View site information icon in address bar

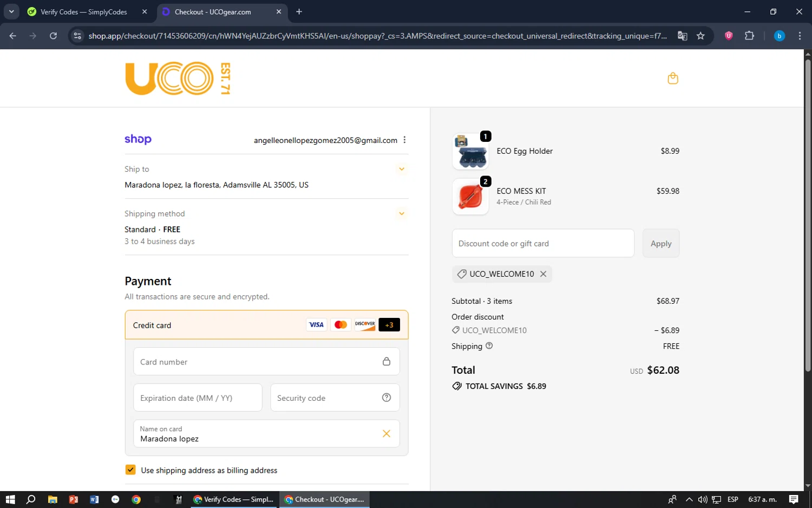point(77,36)
